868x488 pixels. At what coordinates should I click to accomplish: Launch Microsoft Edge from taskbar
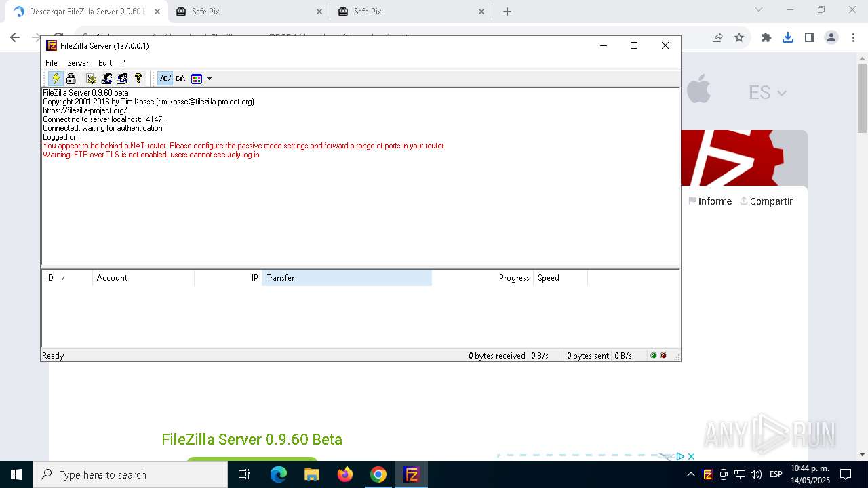(279, 474)
